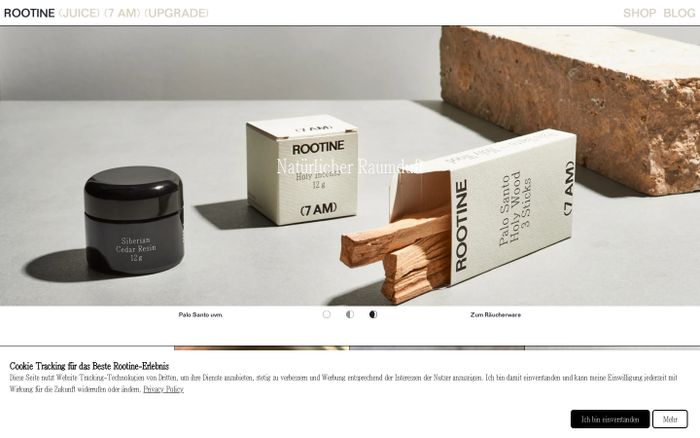Open the (7 AM) category
The image size is (700, 438).
[x=122, y=13]
